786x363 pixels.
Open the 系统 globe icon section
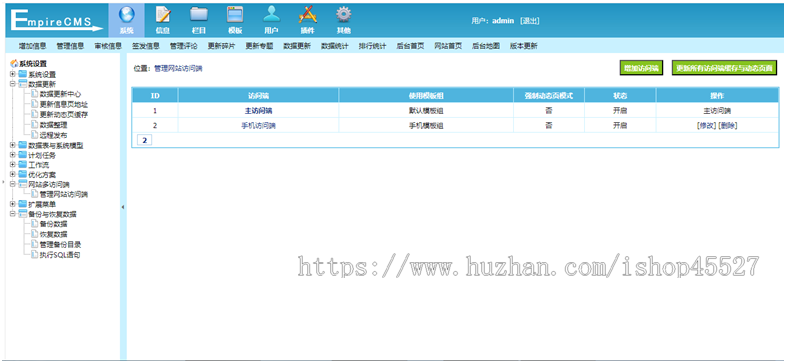pos(126,21)
